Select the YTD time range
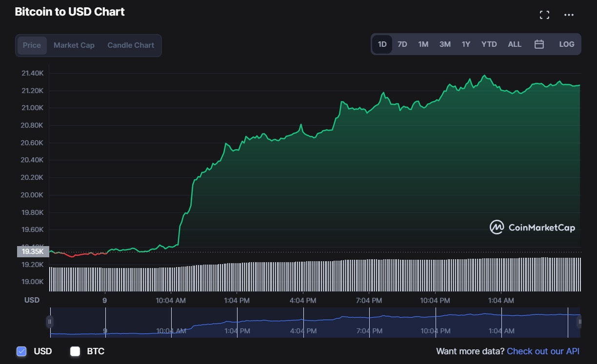 coord(489,44)
